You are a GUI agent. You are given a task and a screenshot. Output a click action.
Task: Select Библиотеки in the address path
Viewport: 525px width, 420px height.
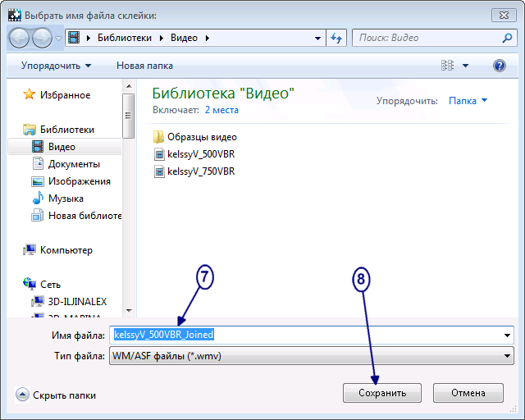click(125, 38)
